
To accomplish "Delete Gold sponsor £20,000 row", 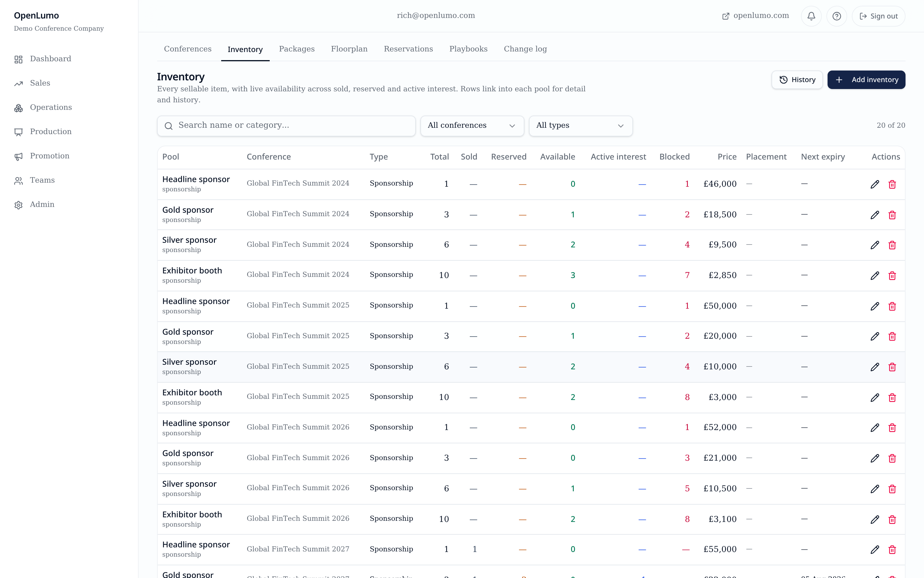I will [892, 336].
